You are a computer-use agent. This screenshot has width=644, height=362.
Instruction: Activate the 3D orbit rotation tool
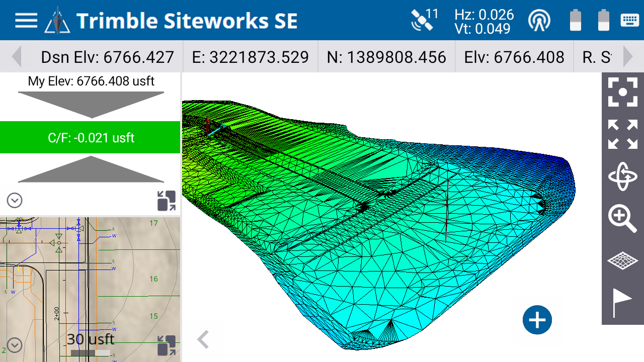[622, 176]
